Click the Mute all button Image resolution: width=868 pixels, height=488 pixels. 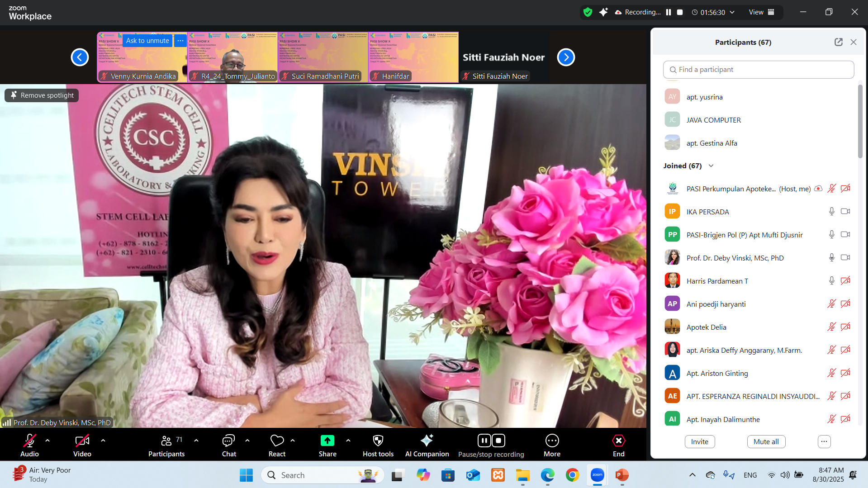pos(766,441)
